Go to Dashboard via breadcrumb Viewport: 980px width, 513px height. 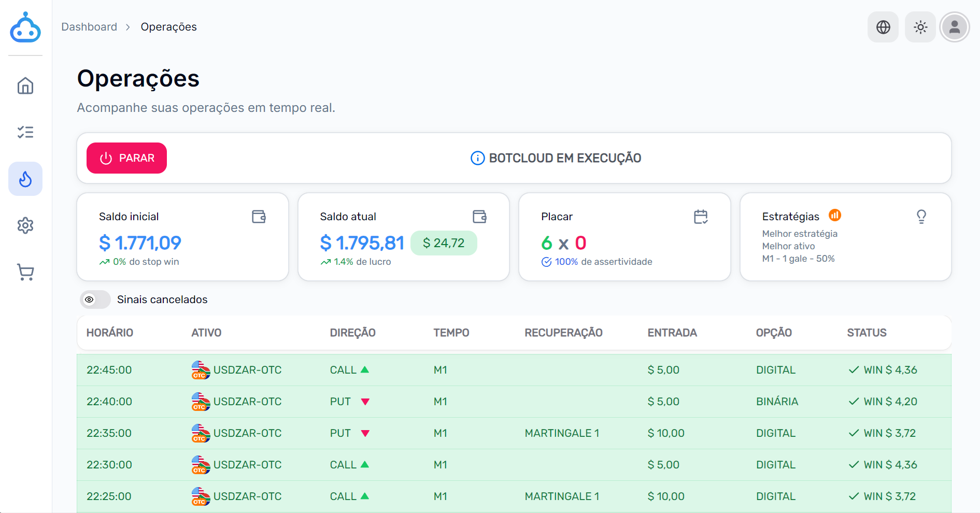[x=89, y=27]
